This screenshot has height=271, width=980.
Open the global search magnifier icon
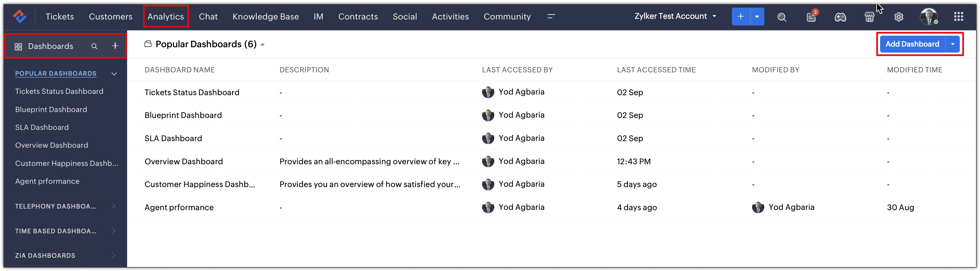[x=782, y=17]
